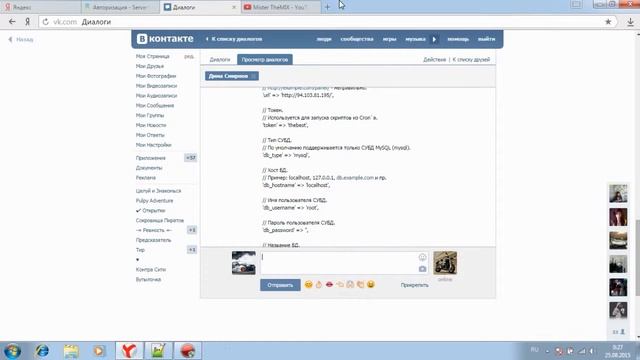The width and height of the screenshot is (640, 360).
Task: Open 'Мои Видеозаписи' in the sidebar
Action: [156, 86]
